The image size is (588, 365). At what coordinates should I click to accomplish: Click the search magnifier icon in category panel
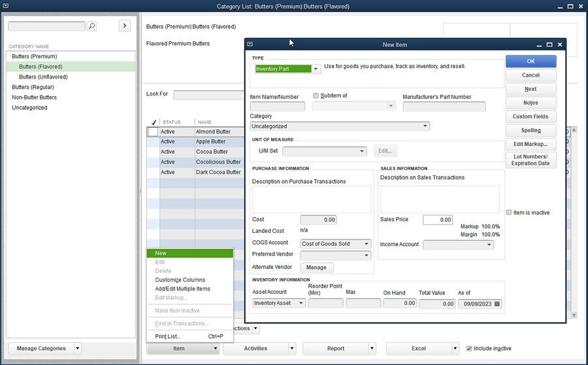click(x=91, y=26)
